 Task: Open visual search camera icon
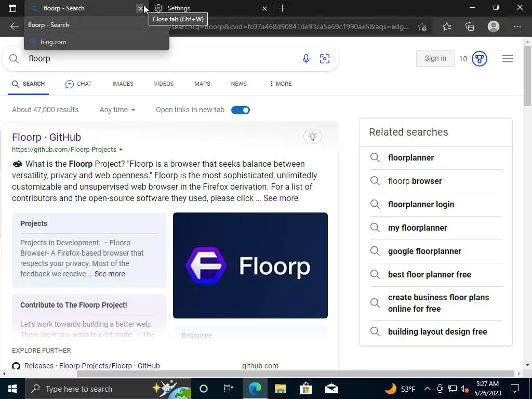click(325, 59)
